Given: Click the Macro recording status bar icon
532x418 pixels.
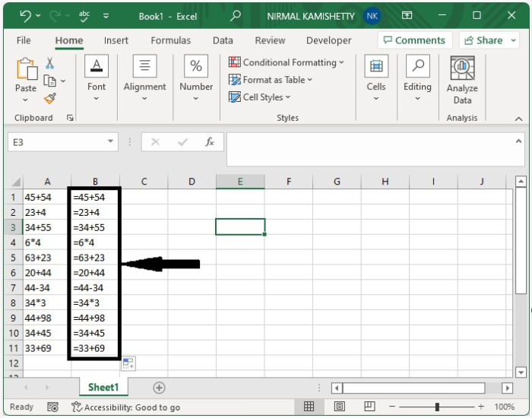Looking at the screenshot, I should click(x=52, y=407).
